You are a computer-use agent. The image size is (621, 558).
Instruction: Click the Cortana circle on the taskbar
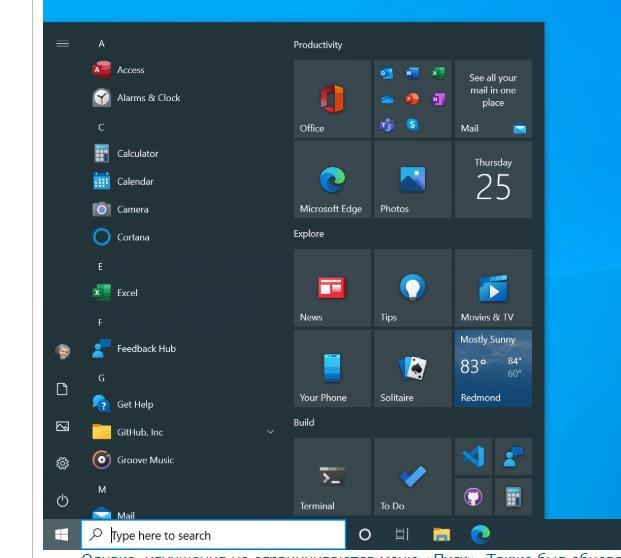click(365, 535)
